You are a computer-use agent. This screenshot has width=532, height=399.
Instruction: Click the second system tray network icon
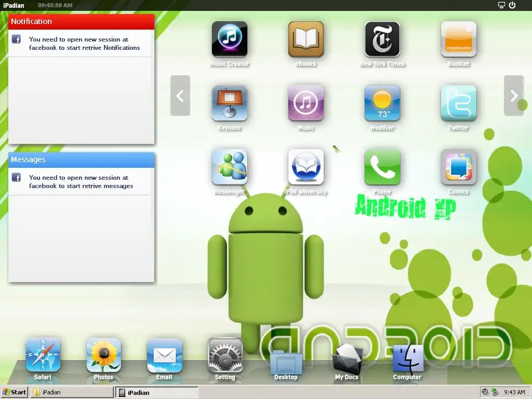(x=495, y=392)
